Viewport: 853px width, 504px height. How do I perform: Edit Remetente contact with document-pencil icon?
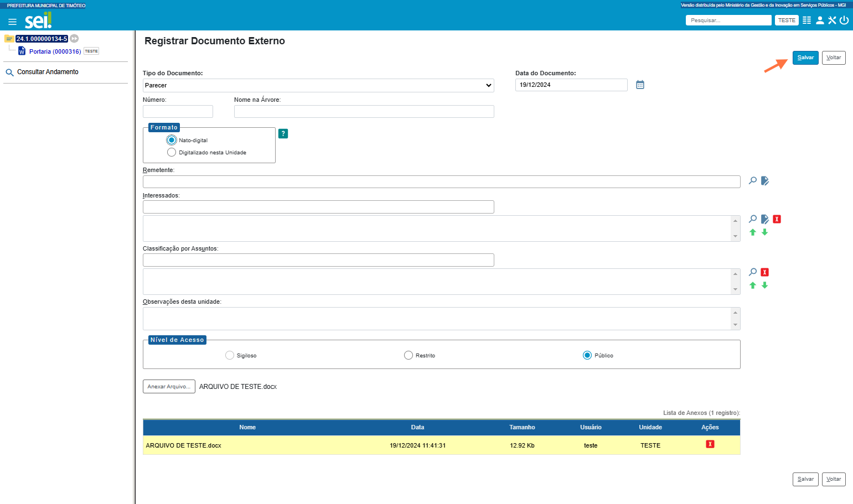[x=765, y=180]
